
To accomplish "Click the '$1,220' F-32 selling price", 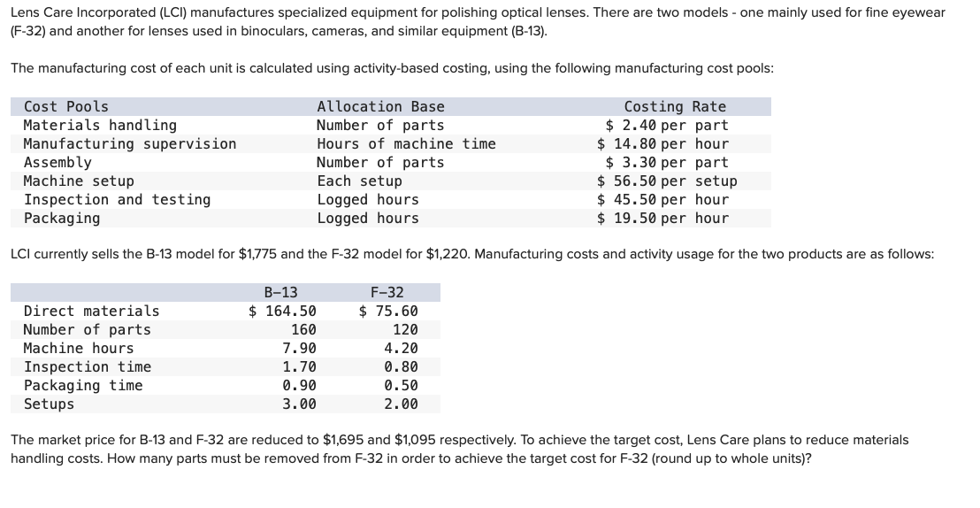I will pos(446,254).
